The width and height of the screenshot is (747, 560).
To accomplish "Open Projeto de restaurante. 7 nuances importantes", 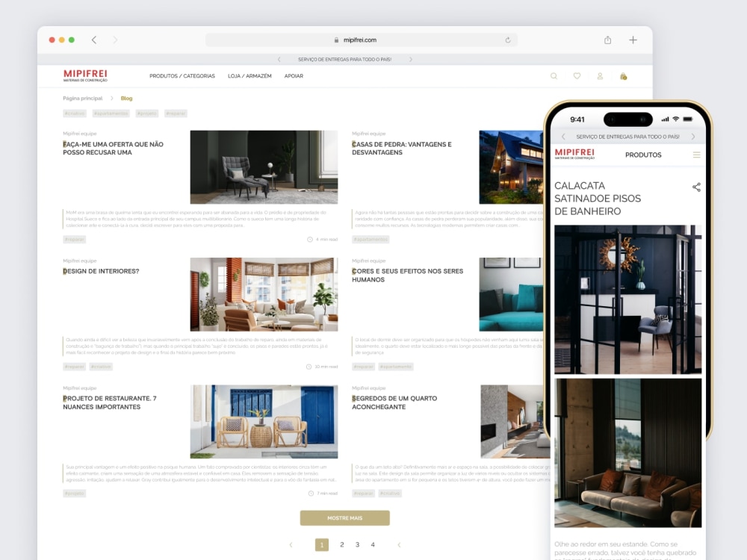I will (110, 402).
